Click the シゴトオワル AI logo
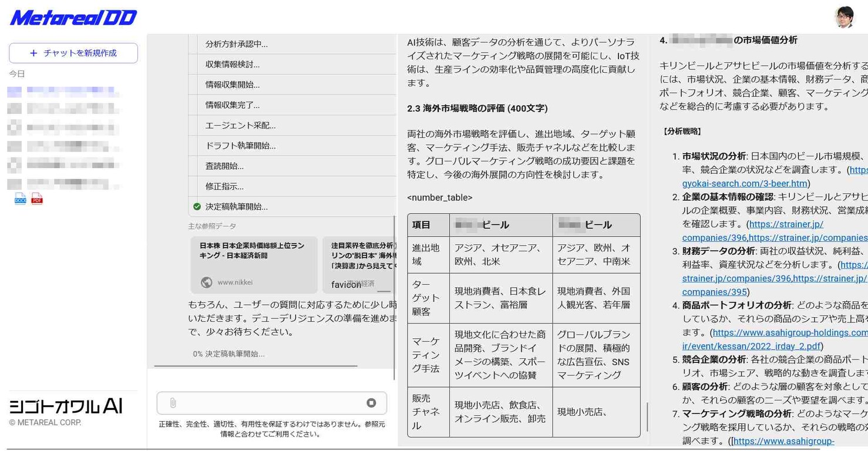 [x=66, y=406]
